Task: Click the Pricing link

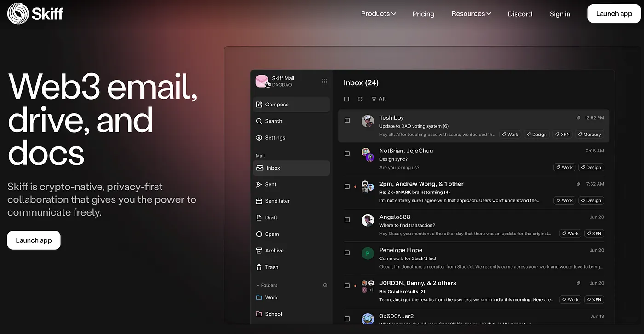Action: 423,14
